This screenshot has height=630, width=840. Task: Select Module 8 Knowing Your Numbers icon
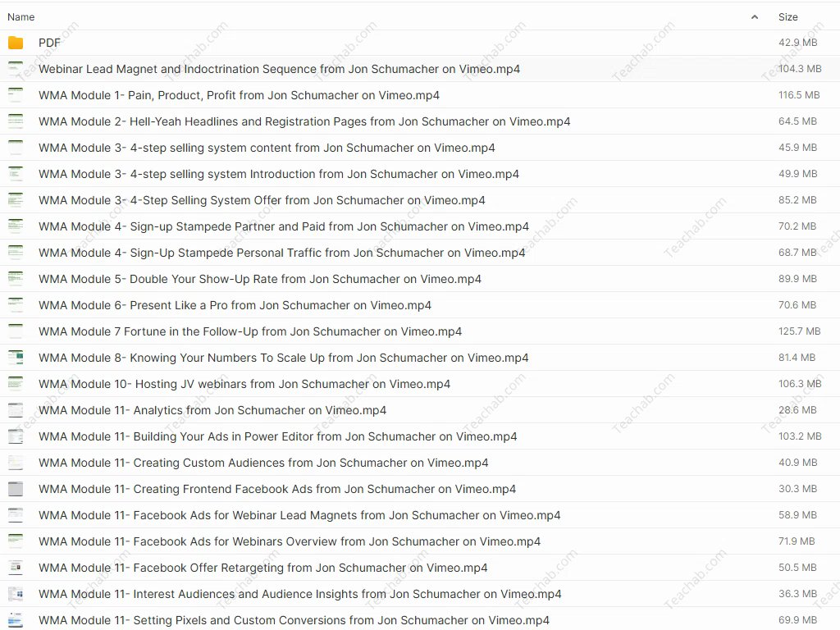[x=16, y=358]
